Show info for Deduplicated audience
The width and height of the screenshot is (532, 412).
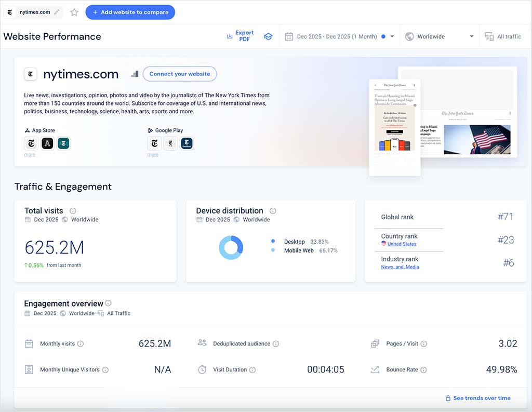[276, 344]
